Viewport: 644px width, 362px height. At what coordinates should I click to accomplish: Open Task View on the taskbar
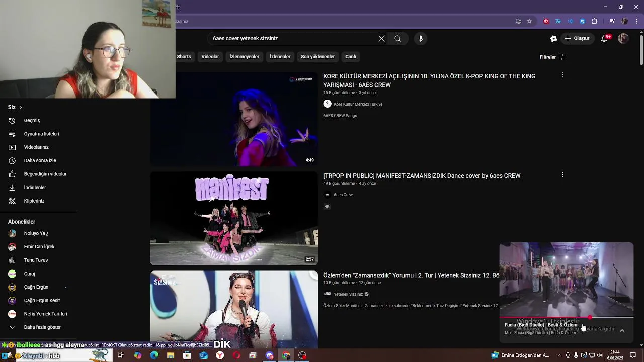[x=121, y=355]
